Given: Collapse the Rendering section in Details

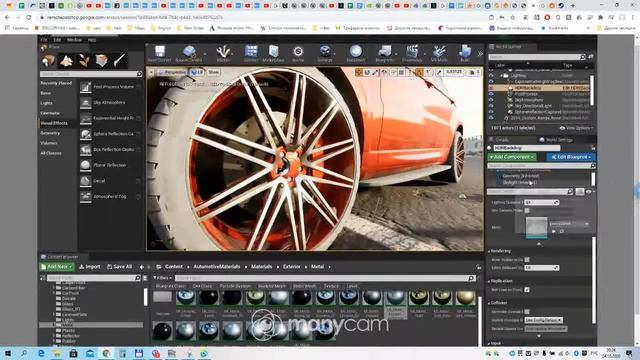Looking at the screenshot, I should coord(489,251).
